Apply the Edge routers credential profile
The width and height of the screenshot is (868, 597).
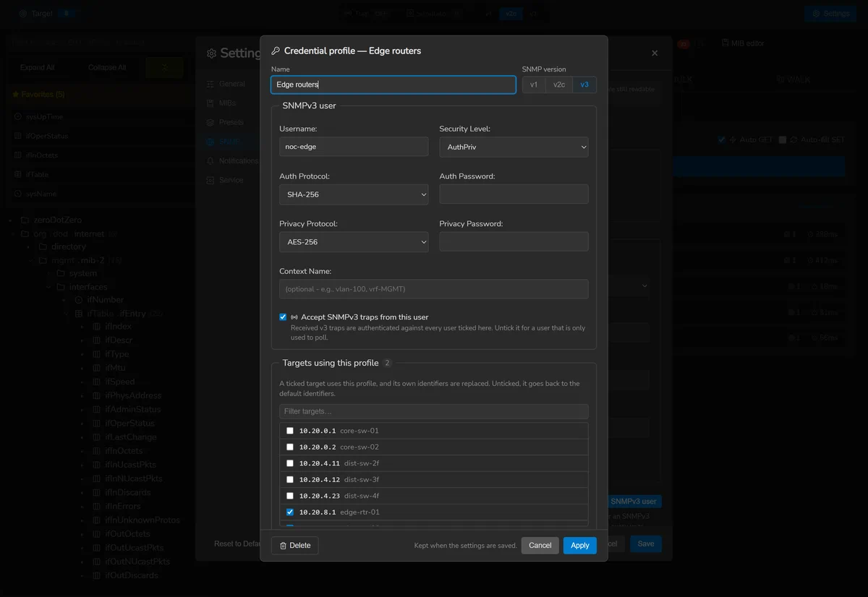580,545
